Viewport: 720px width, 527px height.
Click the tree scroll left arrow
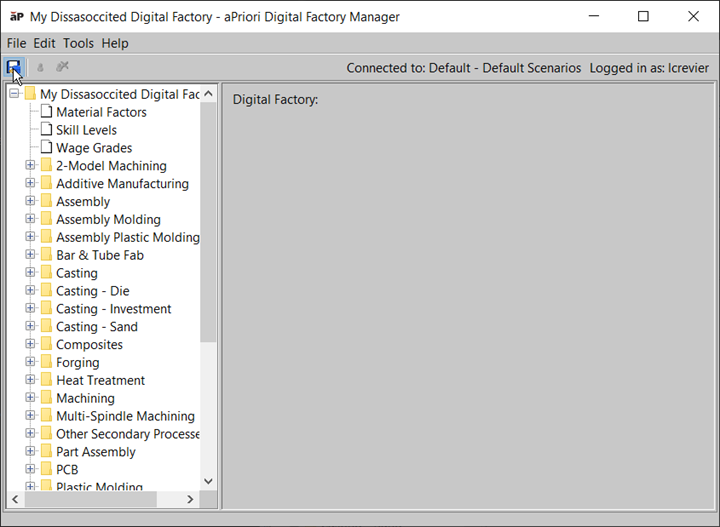pyautogui.click(x=15, y=499)
